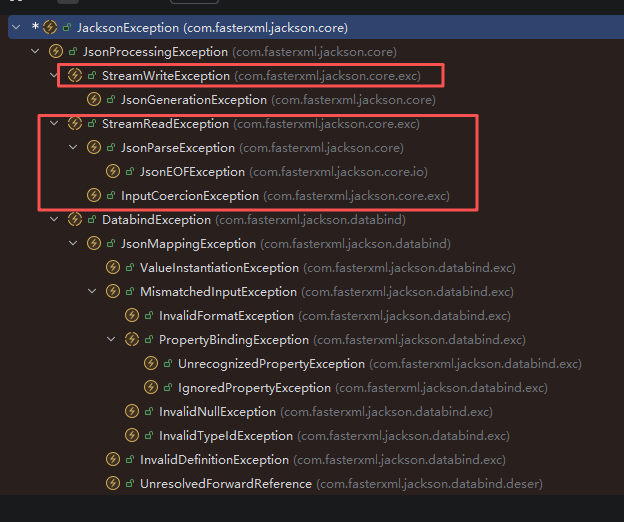The height and width of the screenshot is (522, 624).
Task: Click the InvalidNullException class icon
Action: [133, 412]
